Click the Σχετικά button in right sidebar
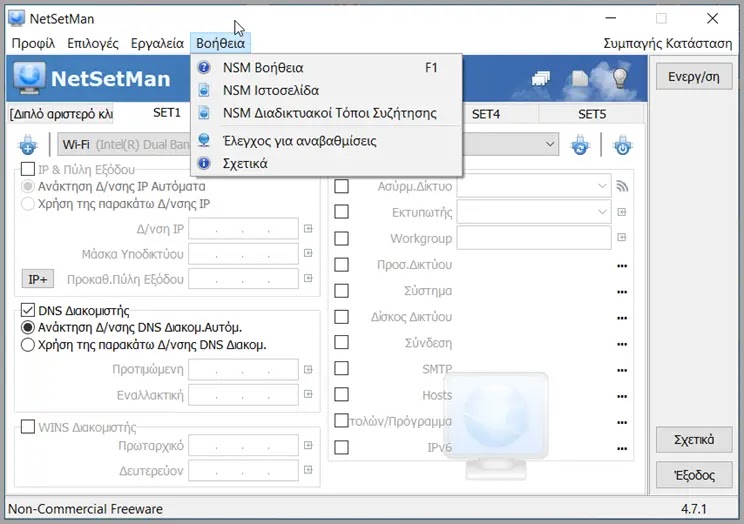 (694, 440)
